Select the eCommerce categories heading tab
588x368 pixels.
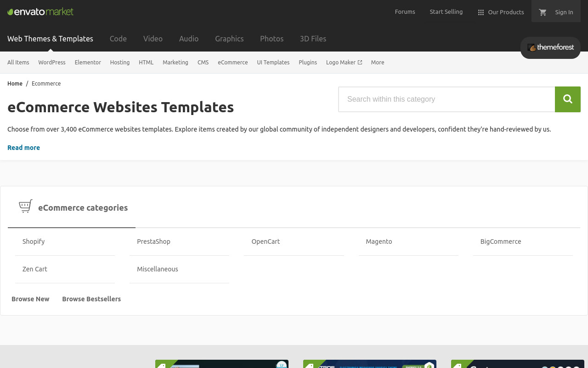coord(72,207)
